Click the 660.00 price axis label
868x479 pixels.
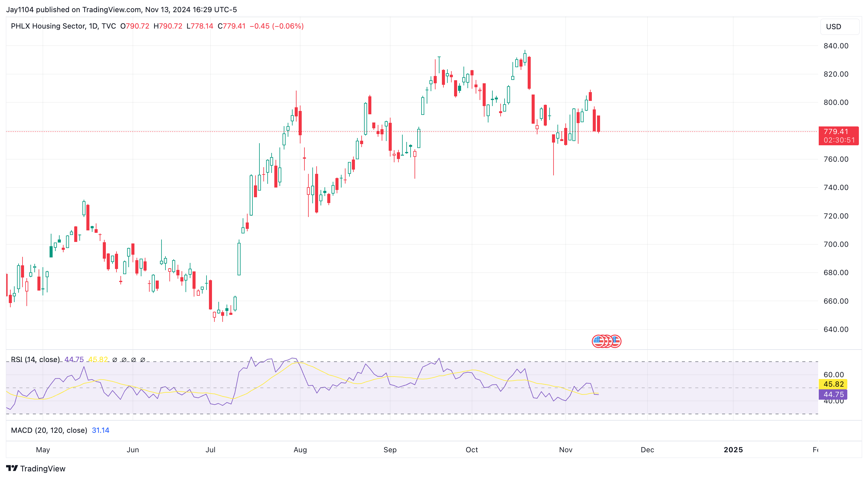point(836,301)
